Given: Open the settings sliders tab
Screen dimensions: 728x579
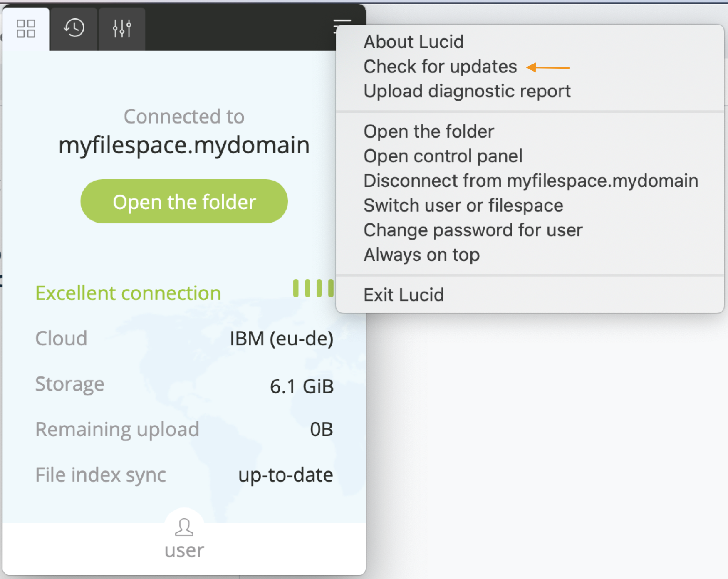Looking at the screenshot, I should (x=122, y=29).
